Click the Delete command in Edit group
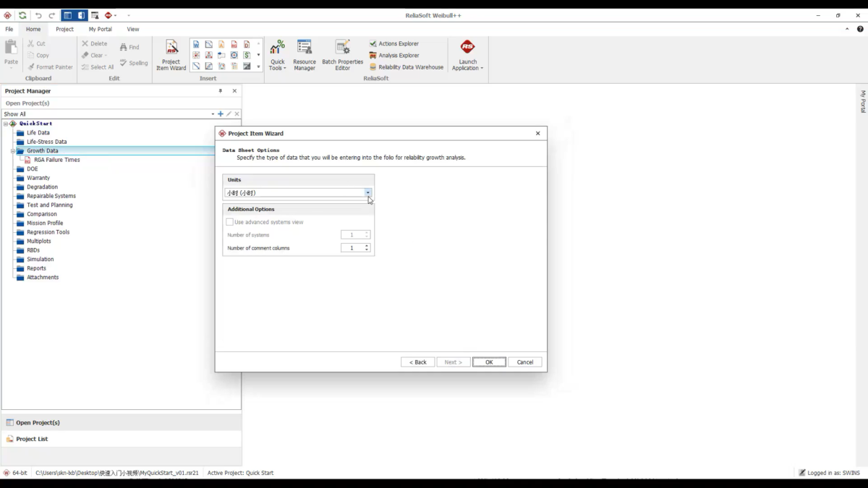This screenshot has height=488, width=868. click(94, 43)
